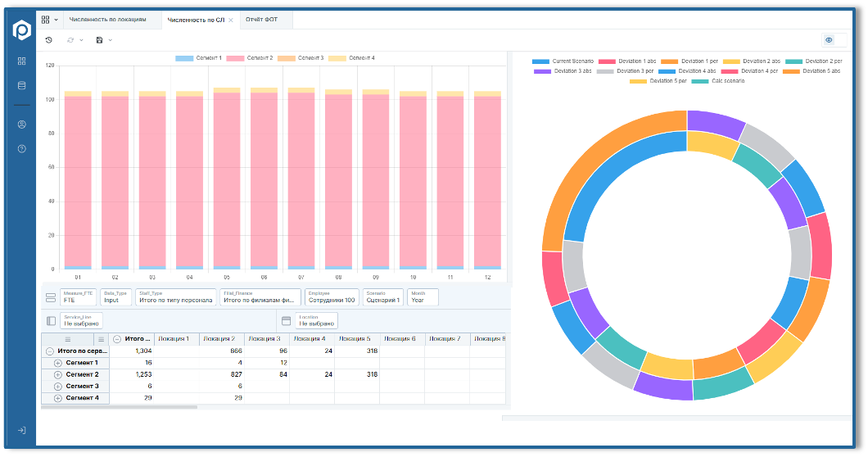Viewport: 868px width, 457px height.
Task: Click the help question mark icon
Action: [x=21, y=149]
